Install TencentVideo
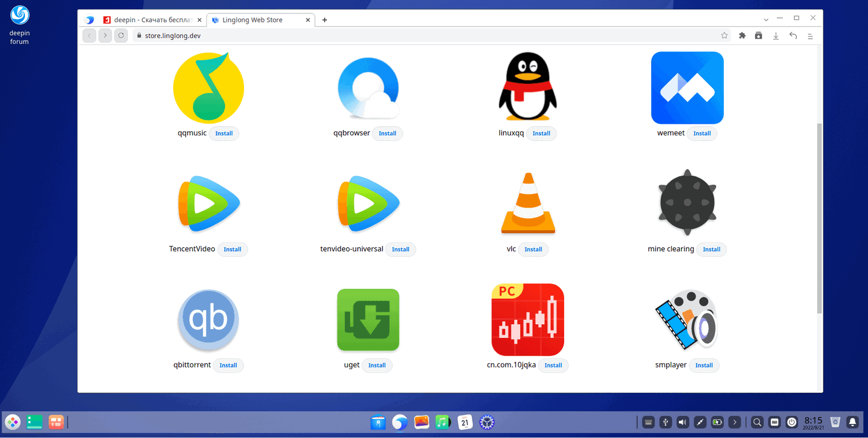868x438 pixels. (x=233, y=249)
